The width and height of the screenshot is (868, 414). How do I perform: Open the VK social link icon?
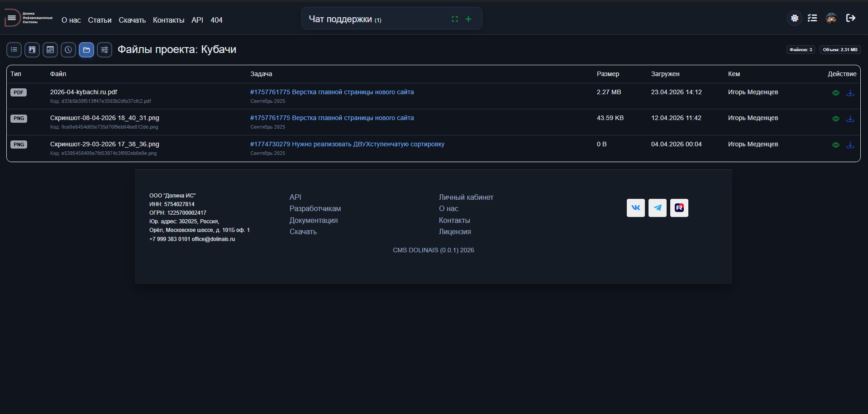pyautogui.click(x=636, y=208)
